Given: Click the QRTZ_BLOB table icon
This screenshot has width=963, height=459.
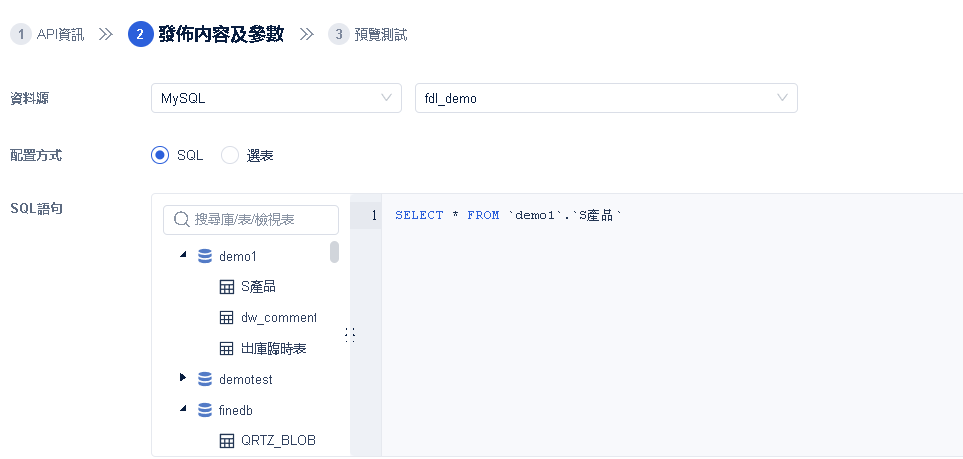Looking at the screenshot, I should tap(226, 440).
